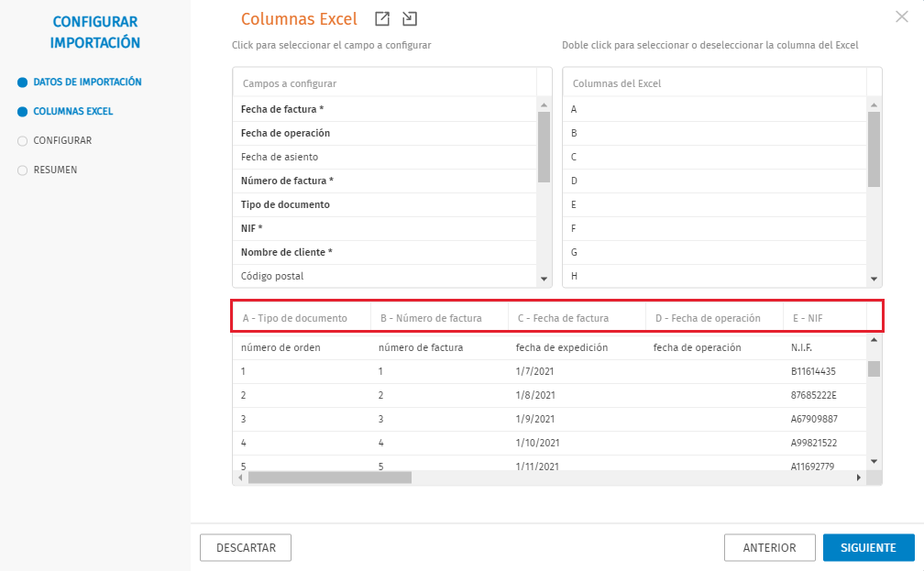The image size is (924, 571).
Task: Go back with the Anterior button
Action: coord(770,548)
